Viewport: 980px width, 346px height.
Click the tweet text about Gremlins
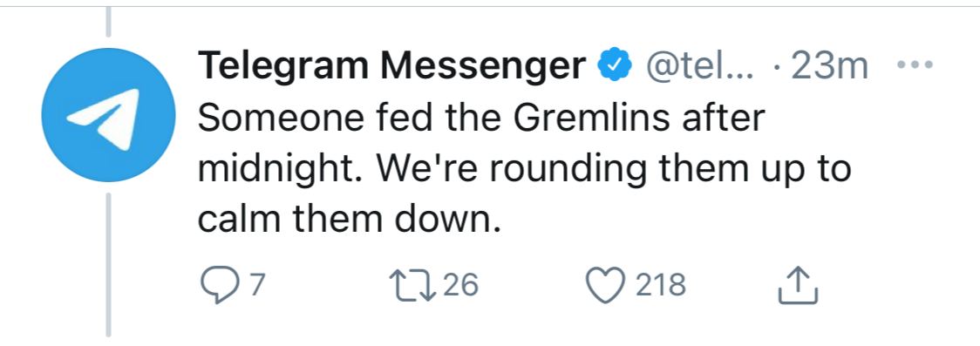tap(525, 170)
